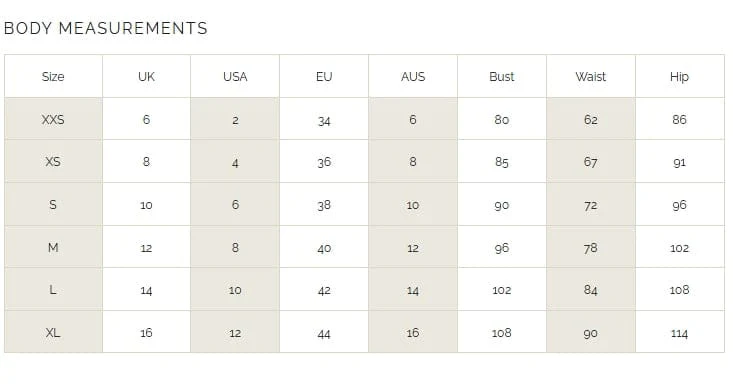
Task: Select the Waist column header
Action: pos(590,77)
